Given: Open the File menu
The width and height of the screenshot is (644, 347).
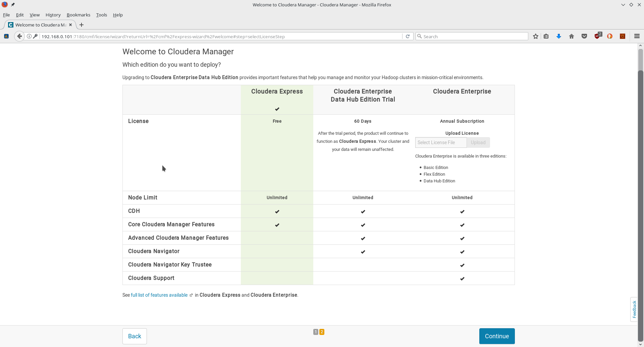Looking at the screenshot, I should pyautogui.click(x=6, y=15).
